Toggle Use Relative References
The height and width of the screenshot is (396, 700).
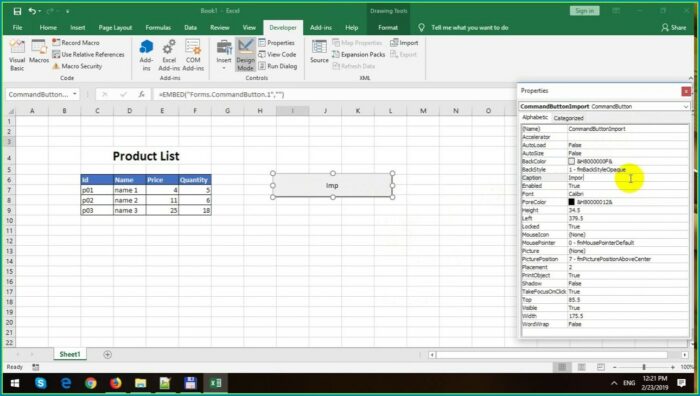click(88, 54)
